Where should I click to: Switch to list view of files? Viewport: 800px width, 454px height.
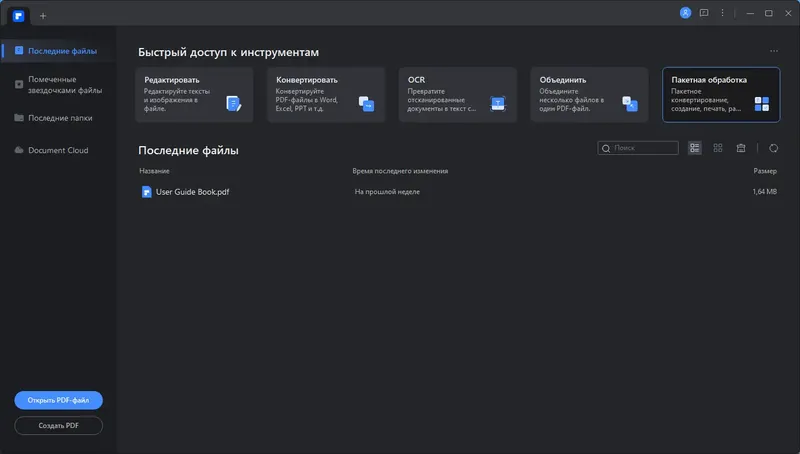pos(695,148)
